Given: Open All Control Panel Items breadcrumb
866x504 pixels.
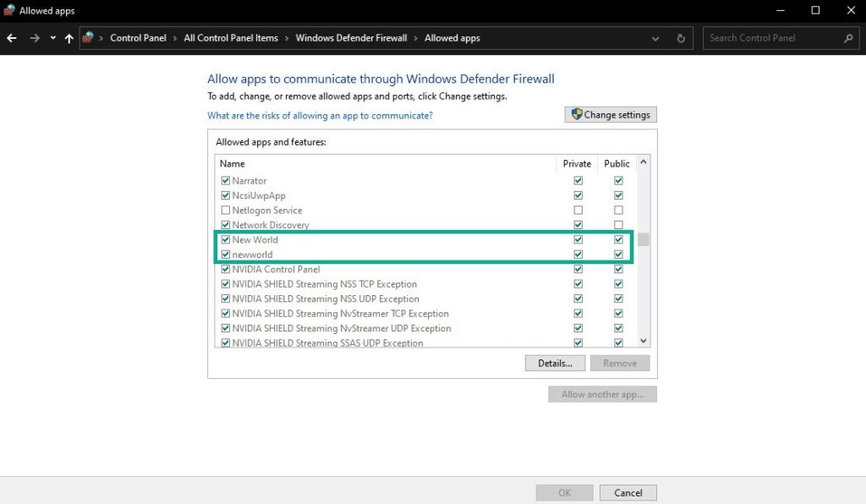Looking at the screenshot, I should [x=231, y=38].
